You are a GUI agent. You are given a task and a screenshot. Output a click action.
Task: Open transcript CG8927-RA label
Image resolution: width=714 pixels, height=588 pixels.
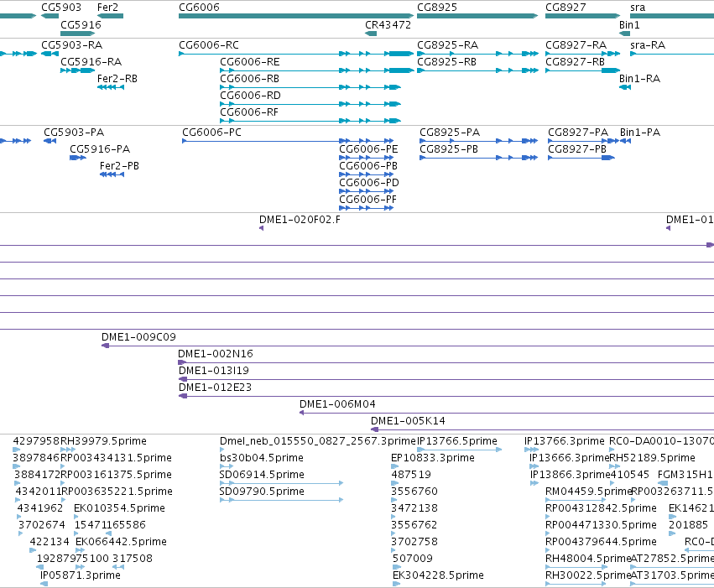(576, 45)
